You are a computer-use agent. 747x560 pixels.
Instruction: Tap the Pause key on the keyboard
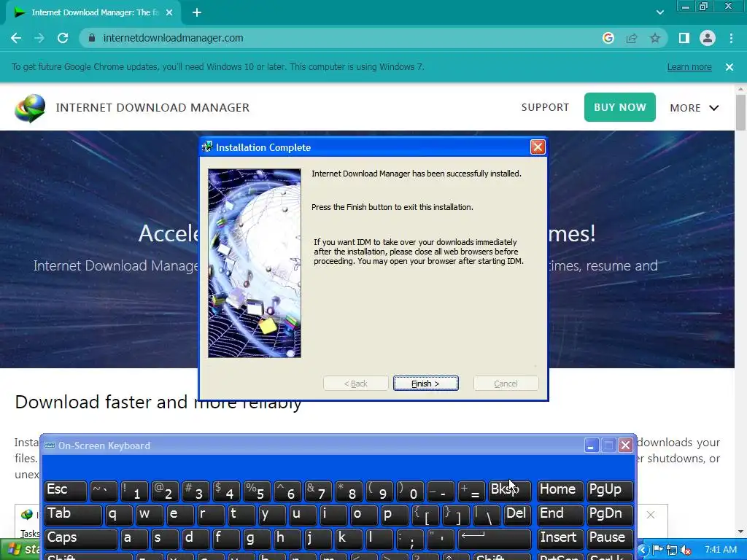point(610,539)
